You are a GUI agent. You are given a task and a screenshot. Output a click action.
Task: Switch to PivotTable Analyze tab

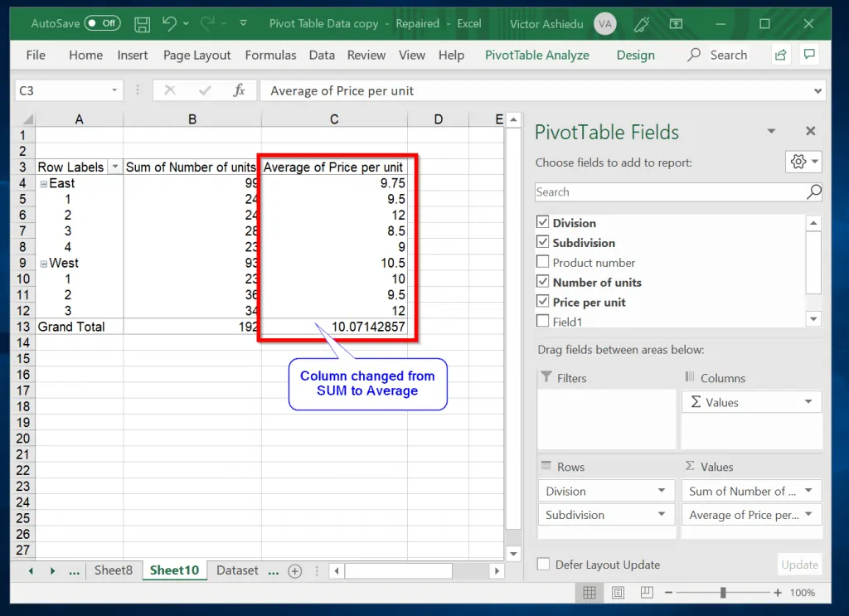537,56
